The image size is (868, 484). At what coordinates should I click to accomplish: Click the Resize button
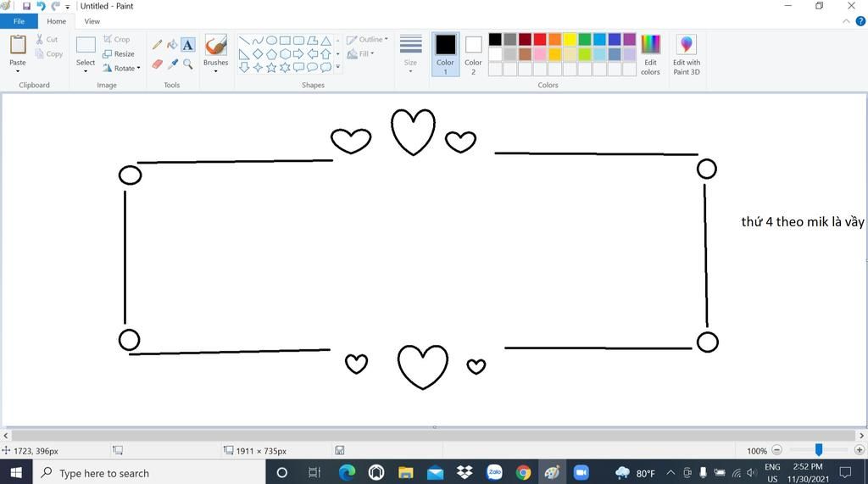[x=119, y=53]
